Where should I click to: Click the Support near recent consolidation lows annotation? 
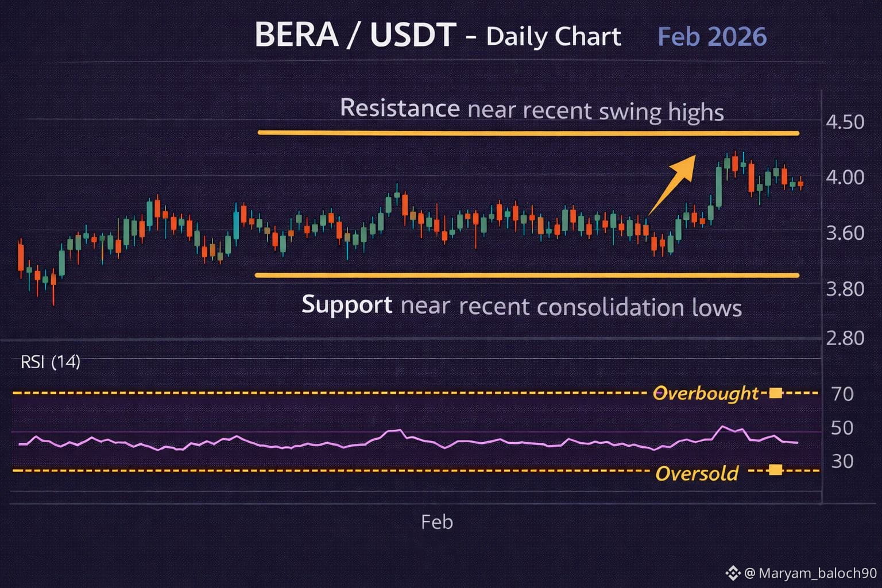521,306
